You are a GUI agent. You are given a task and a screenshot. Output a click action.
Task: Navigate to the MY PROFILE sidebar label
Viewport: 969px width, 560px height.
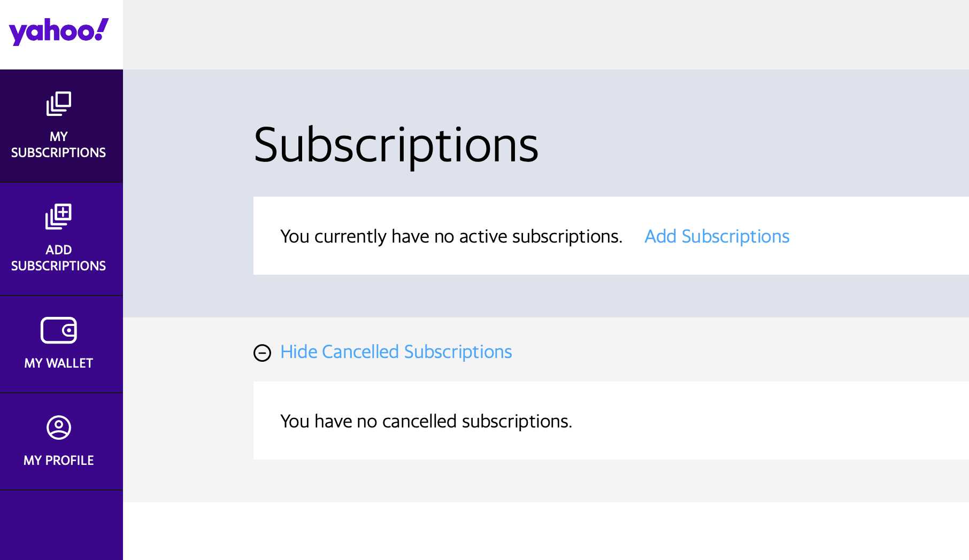(59, 461)
